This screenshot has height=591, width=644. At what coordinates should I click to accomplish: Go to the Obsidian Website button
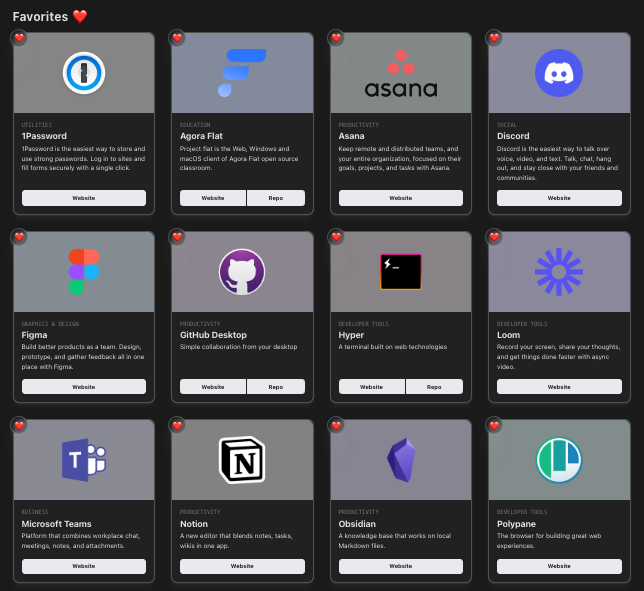(401, 566)
